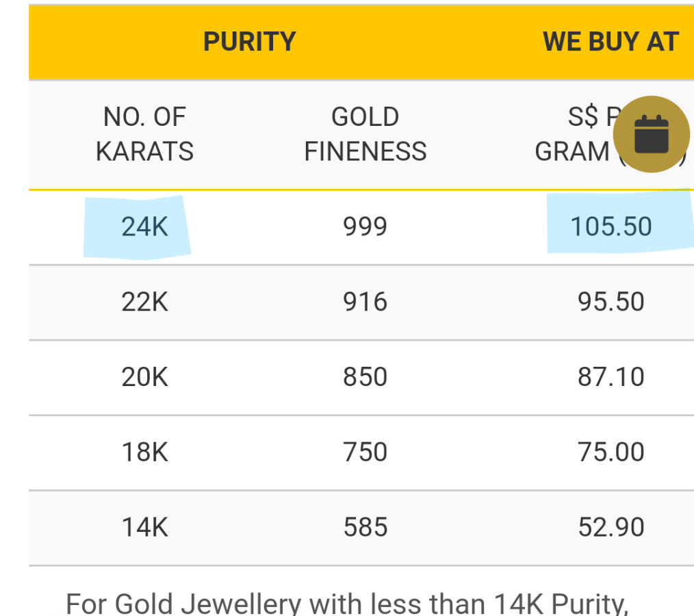Screen dimensions: 694x616
Task: Select the GOLD FINENESS subheader
Action: click(365, 134)
